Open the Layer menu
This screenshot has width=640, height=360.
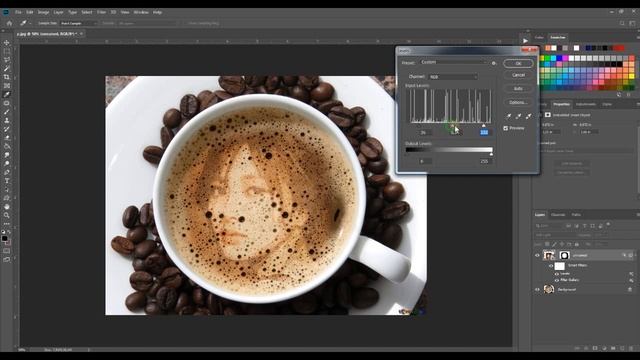58,12
